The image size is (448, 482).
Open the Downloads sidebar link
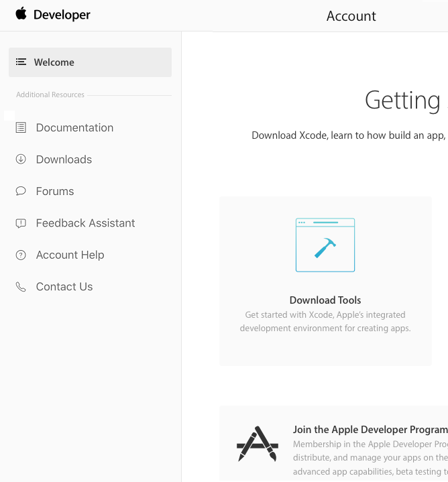[x=64, y=160]
